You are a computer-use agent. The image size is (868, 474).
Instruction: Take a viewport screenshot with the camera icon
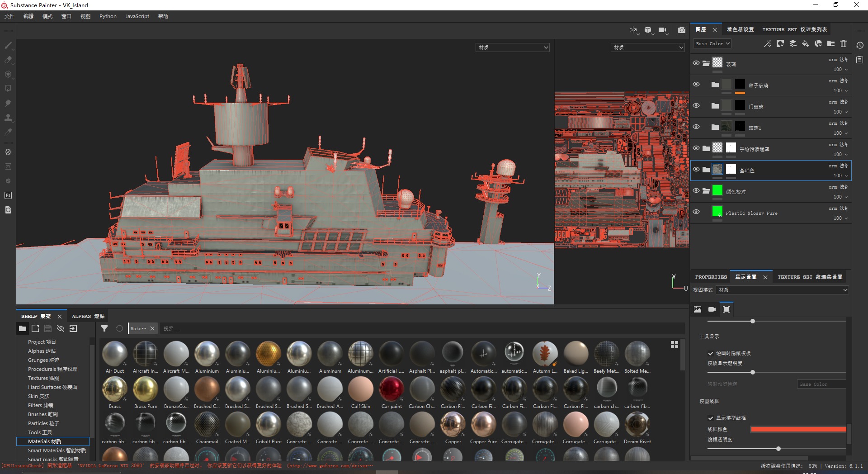(682, 30)
